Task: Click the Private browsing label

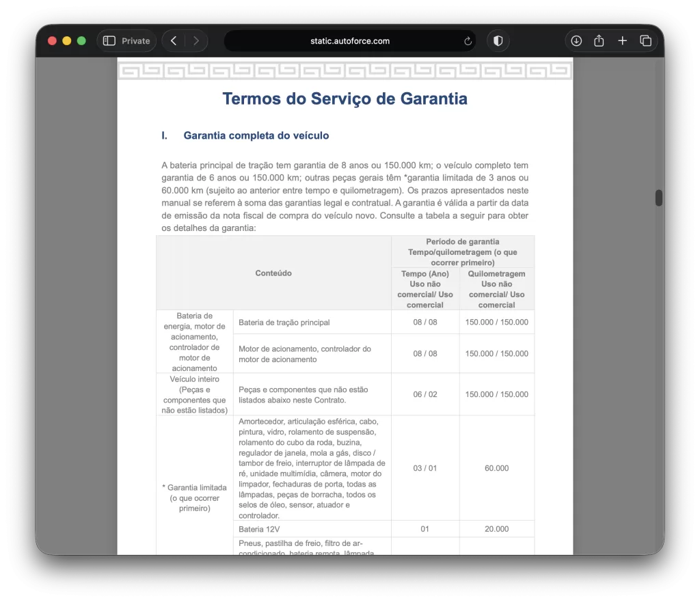Action: pos(136,41)
